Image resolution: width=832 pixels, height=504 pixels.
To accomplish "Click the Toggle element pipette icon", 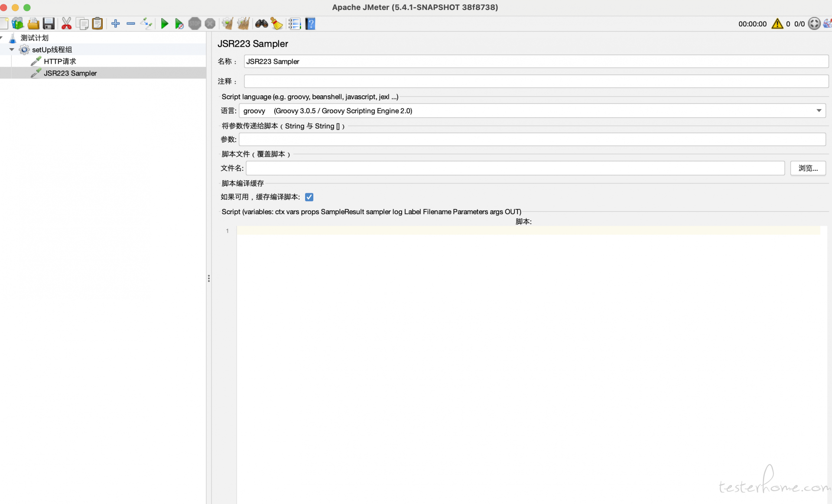I will [x=146, y=23].
